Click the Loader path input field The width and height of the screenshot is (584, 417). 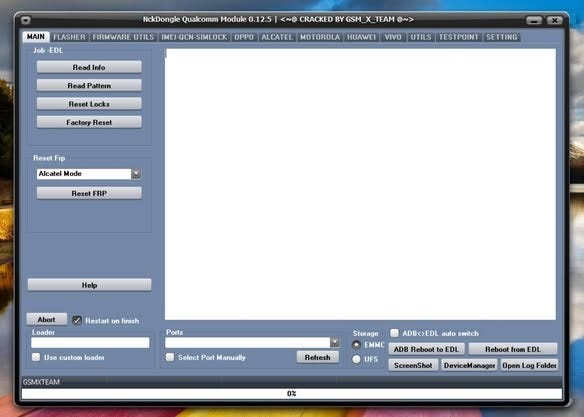click(x=90, y=343)
